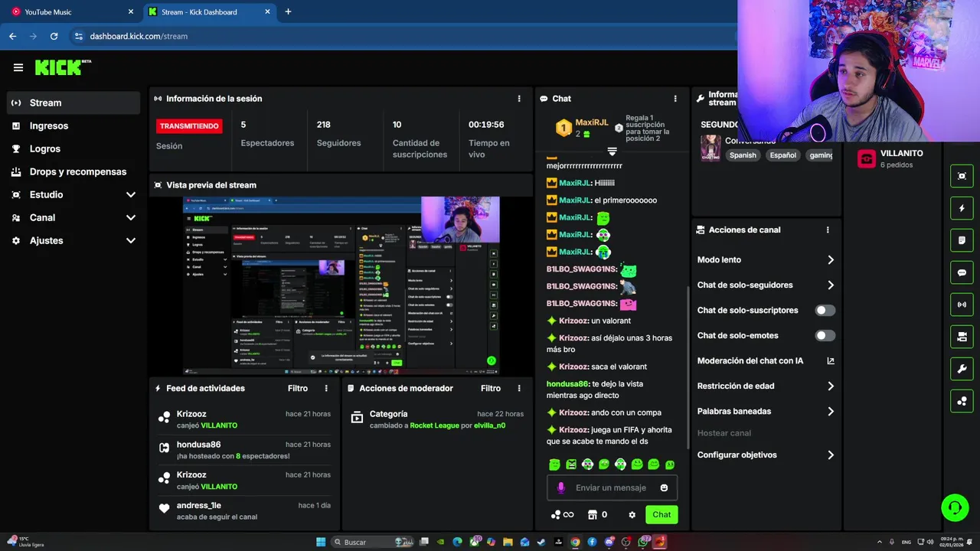Click the storage drawer icon in right toolbar
This screenshot has width=980, height=551.
962,337
